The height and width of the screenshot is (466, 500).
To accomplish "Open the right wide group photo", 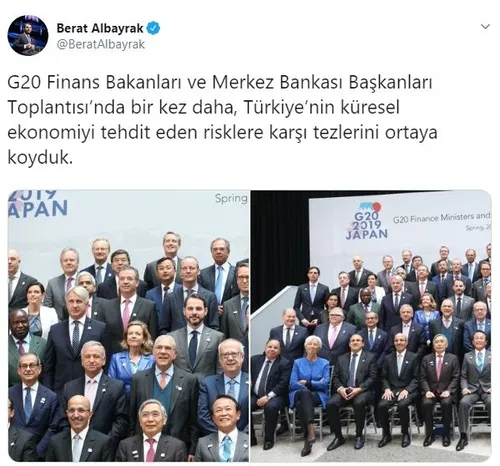I will tap(371, 326).
